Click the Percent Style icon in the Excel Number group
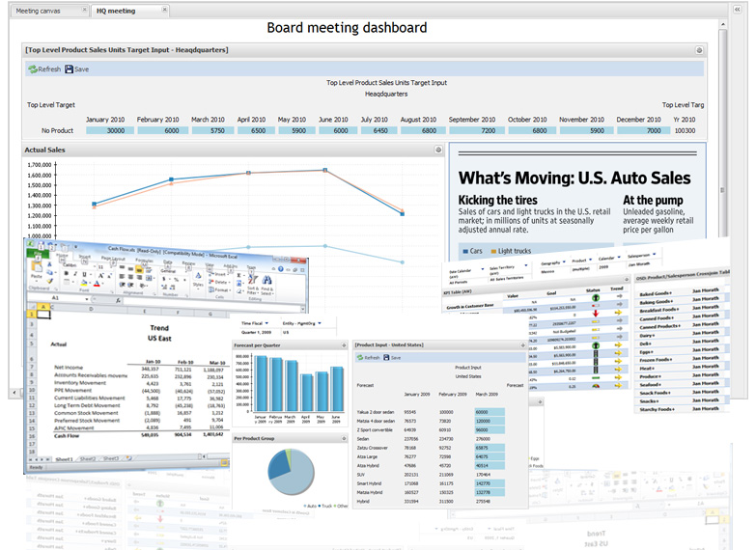This screenshot has height=550, width=756. point(176,280)
